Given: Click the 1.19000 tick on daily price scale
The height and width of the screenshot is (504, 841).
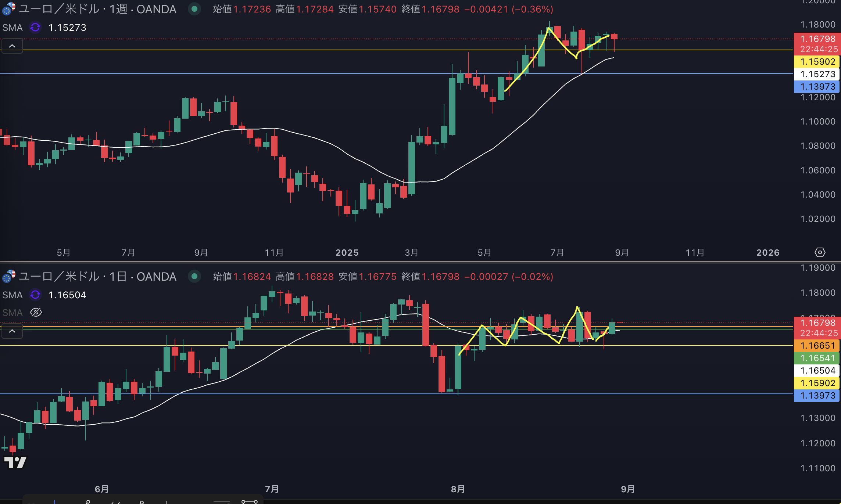Looking at the screenshot, I should coord(818,268).
